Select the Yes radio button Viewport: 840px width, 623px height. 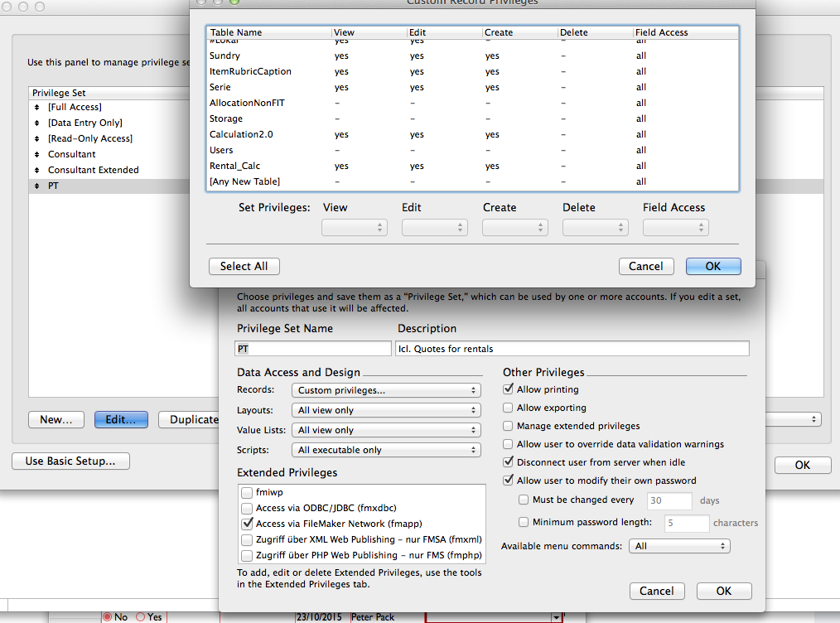[x=141, y=617]
